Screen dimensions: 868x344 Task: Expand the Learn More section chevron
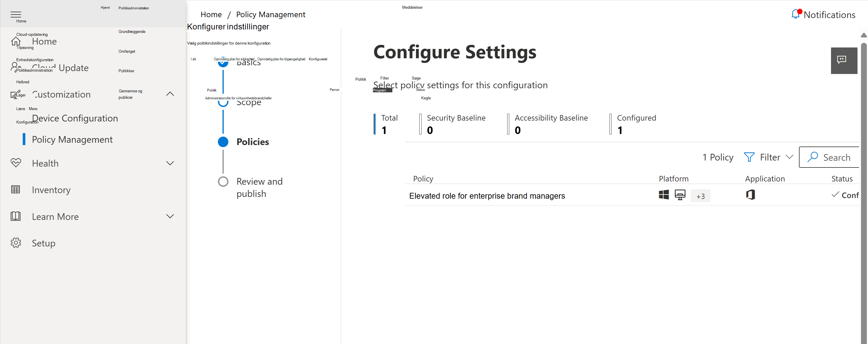[x=170, y=216]
